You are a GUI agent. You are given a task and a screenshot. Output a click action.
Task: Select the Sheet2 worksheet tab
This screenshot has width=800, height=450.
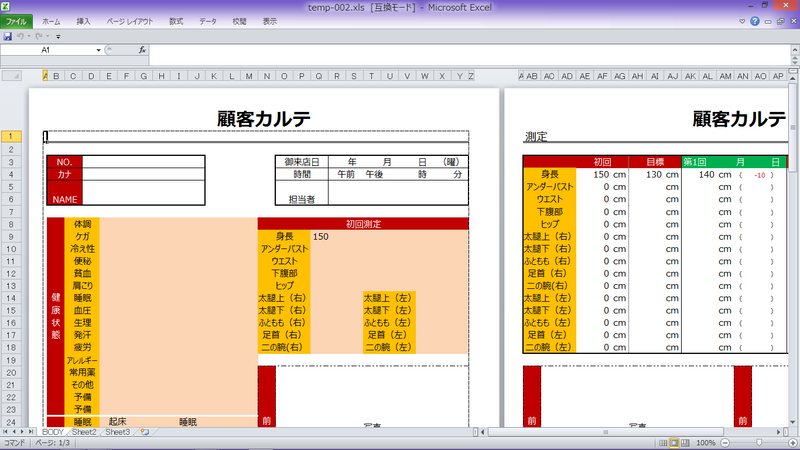(83, 432)
